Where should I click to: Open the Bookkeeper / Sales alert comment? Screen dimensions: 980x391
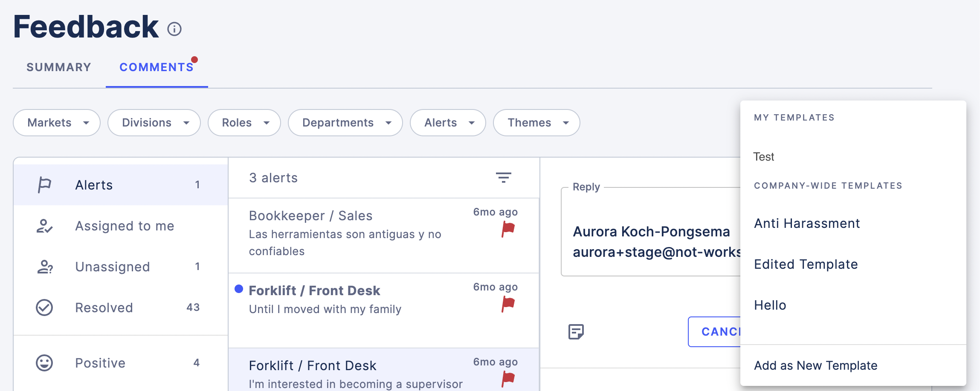[x=384, y=236]
